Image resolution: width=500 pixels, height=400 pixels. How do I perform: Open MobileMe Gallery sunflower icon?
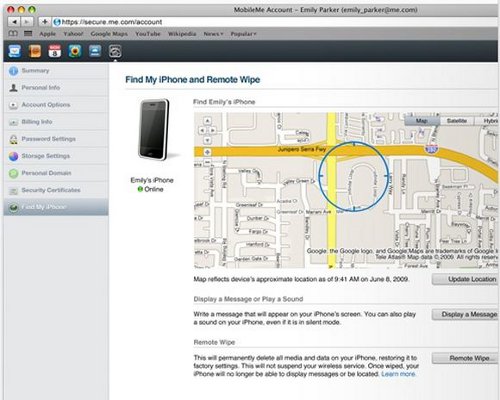click(75, 51)
